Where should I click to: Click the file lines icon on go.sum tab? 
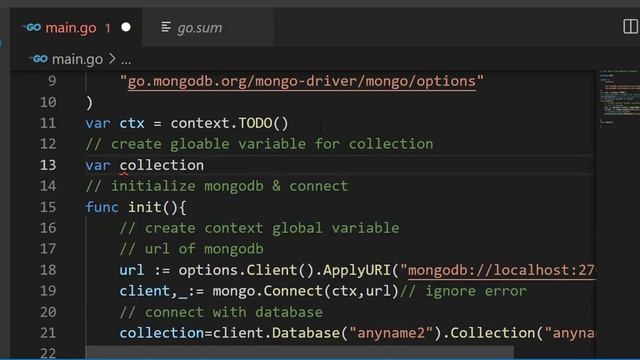166,27
